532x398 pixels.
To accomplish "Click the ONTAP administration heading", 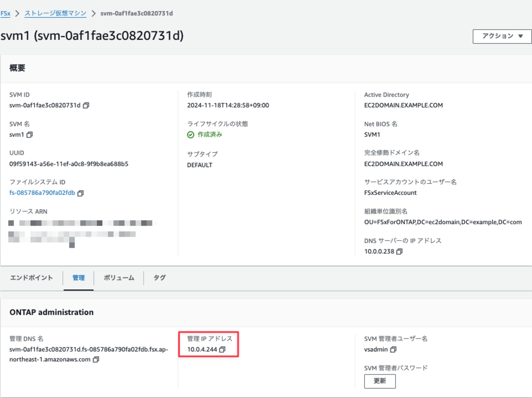I will coord(52,312).
